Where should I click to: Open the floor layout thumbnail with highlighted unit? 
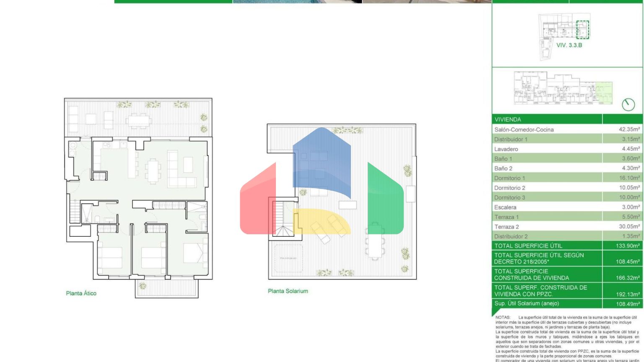click(x=563, y=88)
